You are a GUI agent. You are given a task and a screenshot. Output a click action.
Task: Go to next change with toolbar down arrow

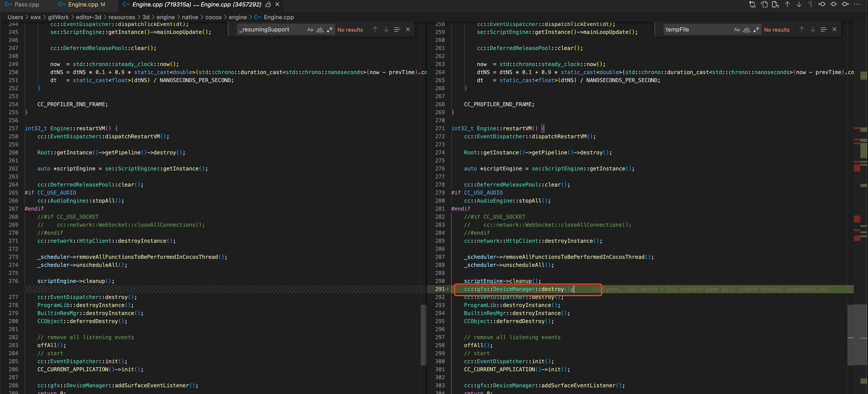(x=799, y=4)
